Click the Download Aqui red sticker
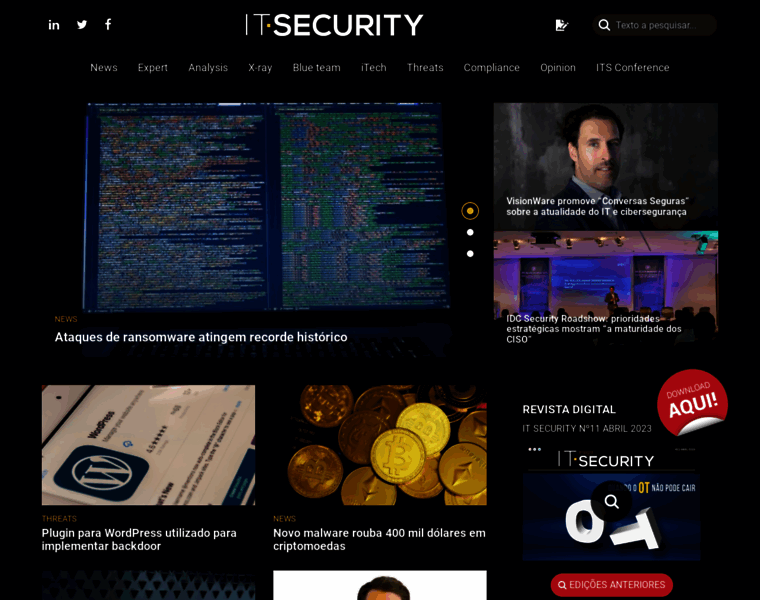 click(x=692, y=401)
